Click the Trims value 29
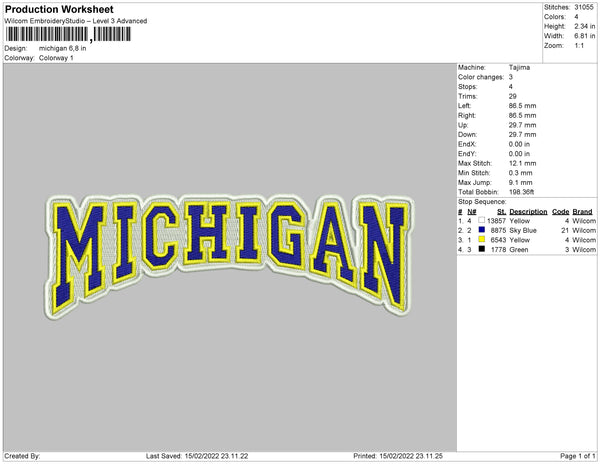 (x=512, y=96)
